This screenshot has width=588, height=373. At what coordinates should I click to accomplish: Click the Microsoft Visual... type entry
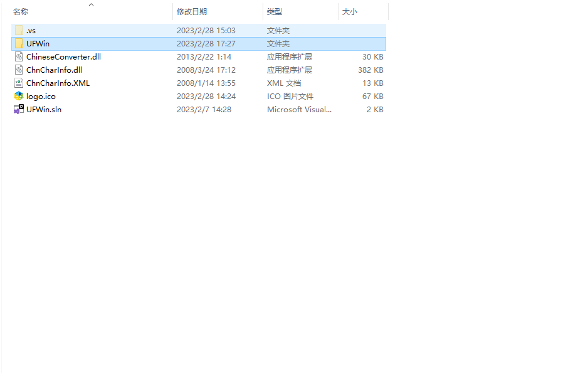coord(299,109)
